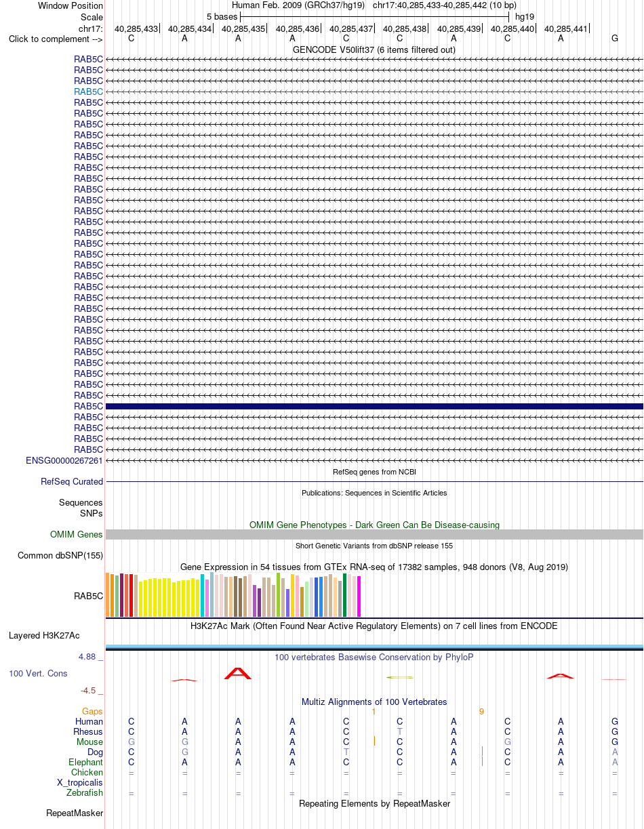Click the Gaps row label
This screenshot has width=644, height=829.
tap(92, 712)
